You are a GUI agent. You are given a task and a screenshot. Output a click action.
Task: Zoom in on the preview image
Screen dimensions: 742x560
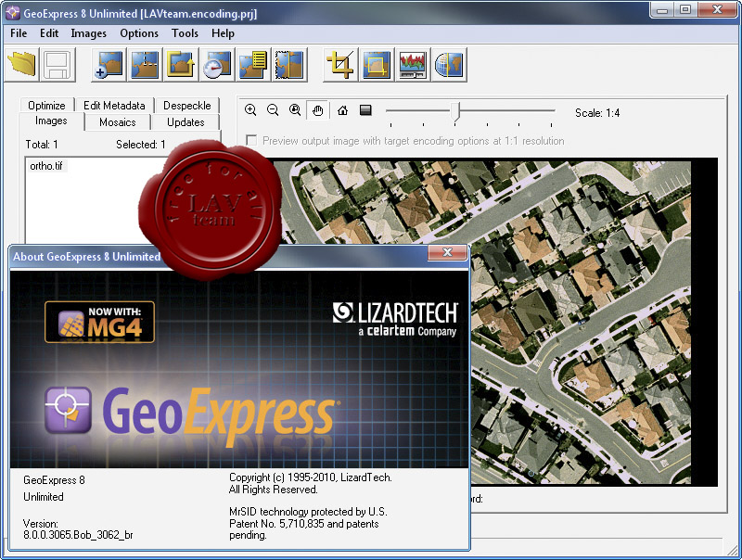click(250, 110)
